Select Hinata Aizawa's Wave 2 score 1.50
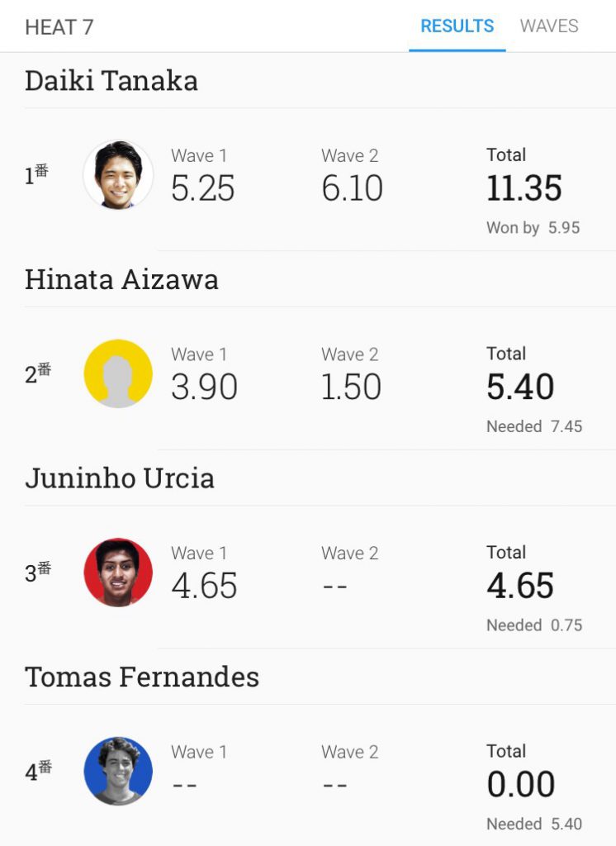The height and width of the screenshot is (846, 616). click(351, 387)
